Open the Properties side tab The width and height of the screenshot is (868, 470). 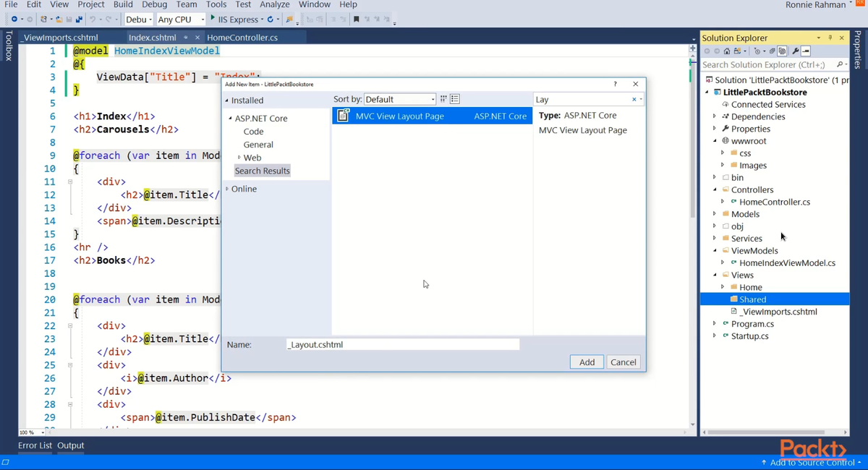click(858, 49)
